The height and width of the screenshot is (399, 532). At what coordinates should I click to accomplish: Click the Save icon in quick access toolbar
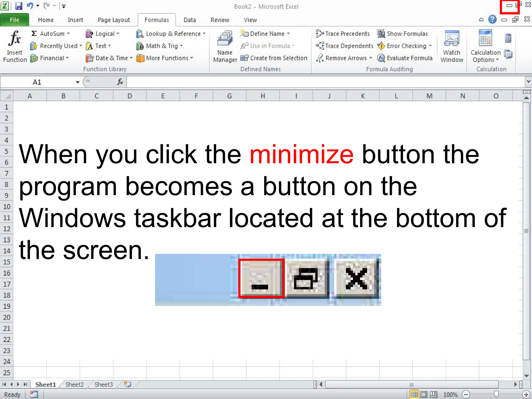(x=19, y=6)
